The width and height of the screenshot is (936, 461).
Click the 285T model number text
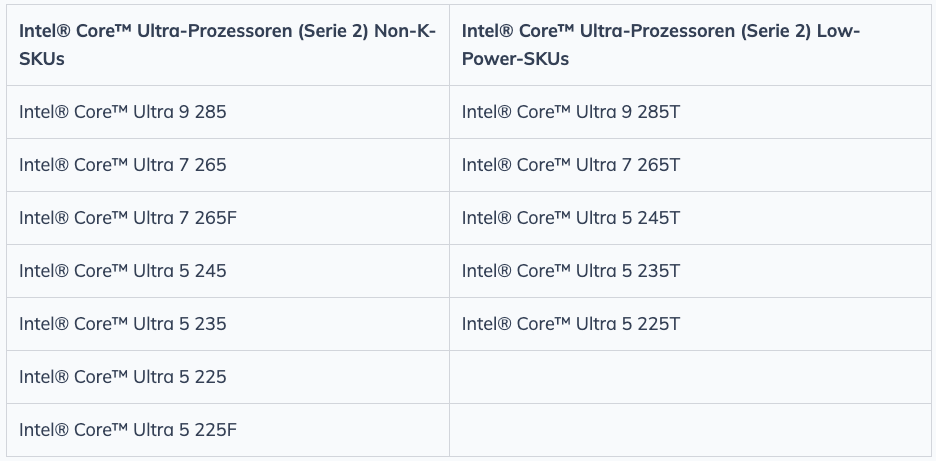[x=658, y=112]
